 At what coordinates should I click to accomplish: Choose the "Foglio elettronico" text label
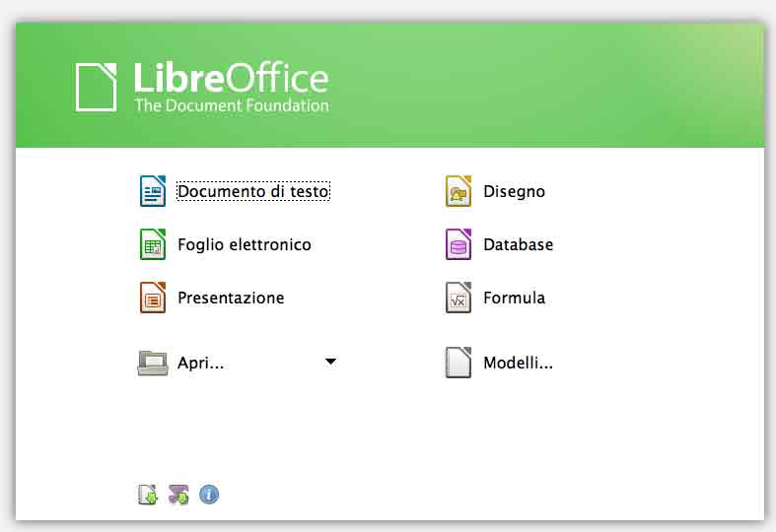[x=245, y=244]
